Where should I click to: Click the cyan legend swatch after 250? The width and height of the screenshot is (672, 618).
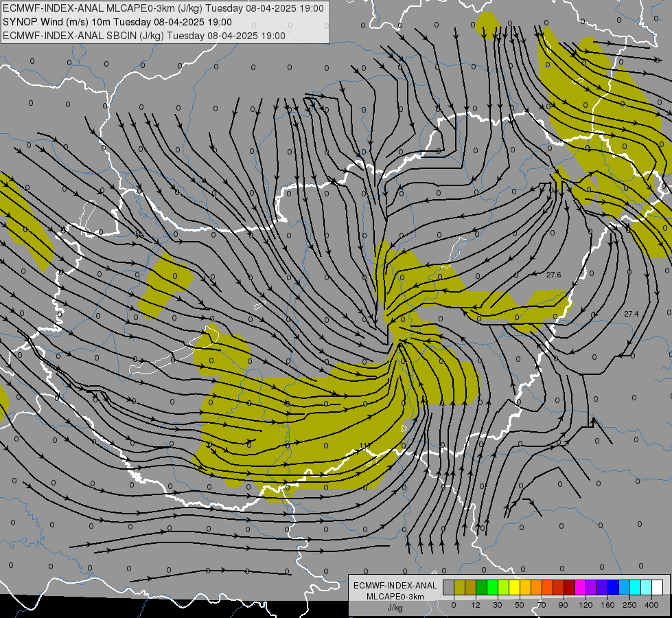(x=636, y=587)
